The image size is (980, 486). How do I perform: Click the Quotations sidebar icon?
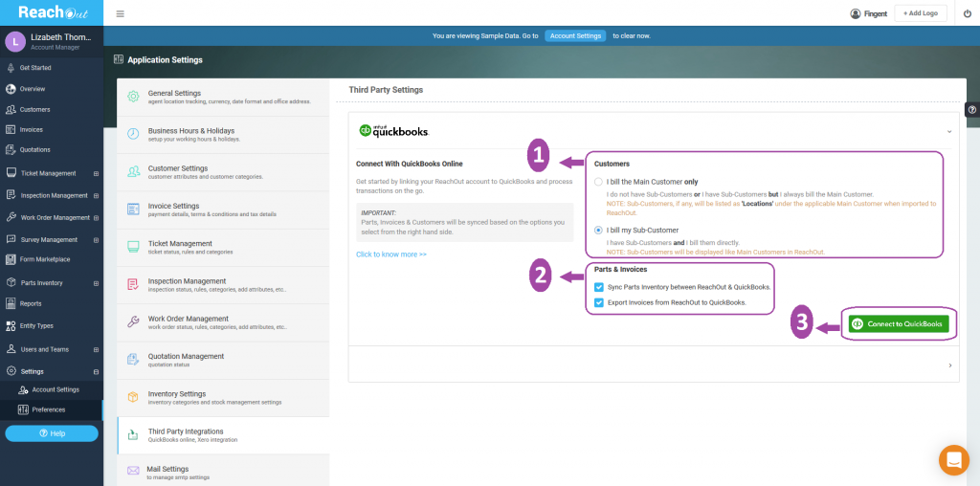[x=11, y=150]
